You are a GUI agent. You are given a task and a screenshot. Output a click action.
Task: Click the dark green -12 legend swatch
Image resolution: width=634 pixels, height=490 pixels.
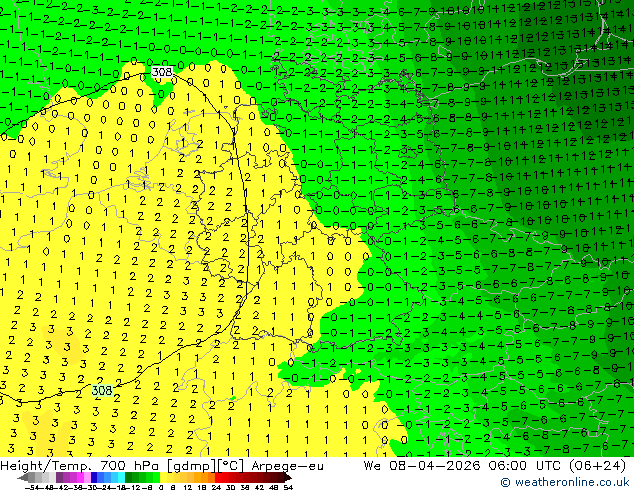pos(129,477)
